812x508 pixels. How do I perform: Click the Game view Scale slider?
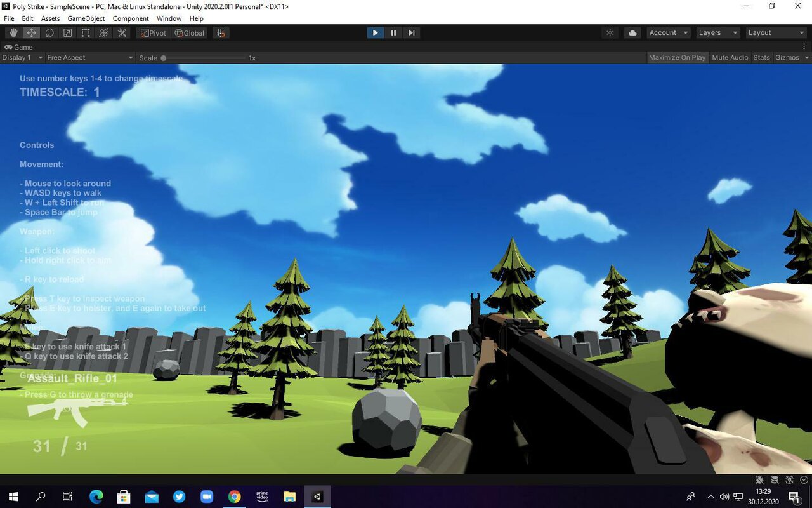(203, 58)
